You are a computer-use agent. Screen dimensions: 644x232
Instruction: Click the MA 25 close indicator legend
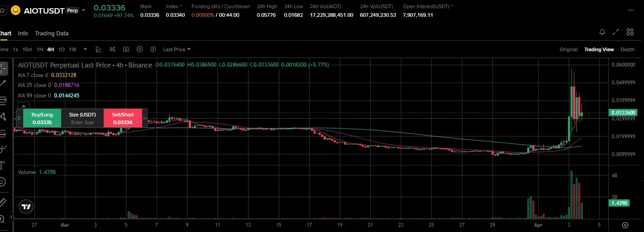click(48, 85)
